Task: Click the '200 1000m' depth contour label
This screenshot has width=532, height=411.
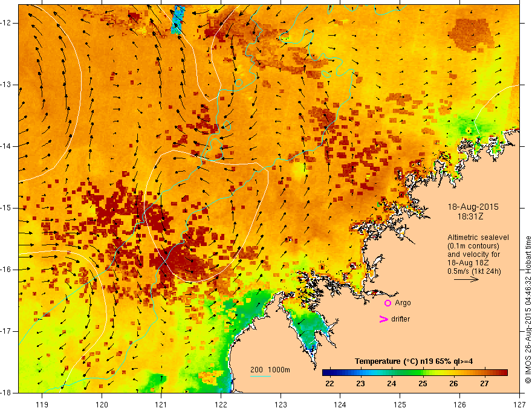Action: tap(270, 370)
